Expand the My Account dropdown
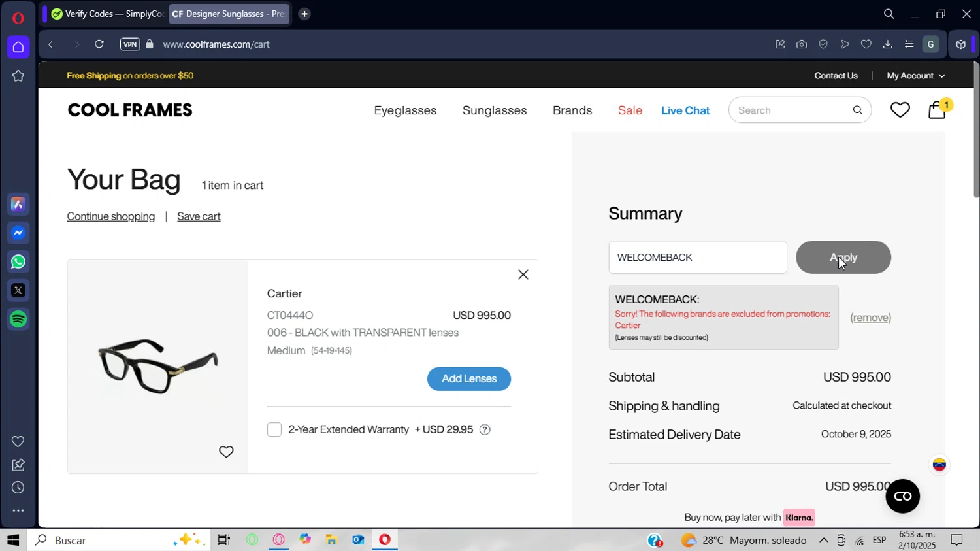 click(x=916, y=76)
